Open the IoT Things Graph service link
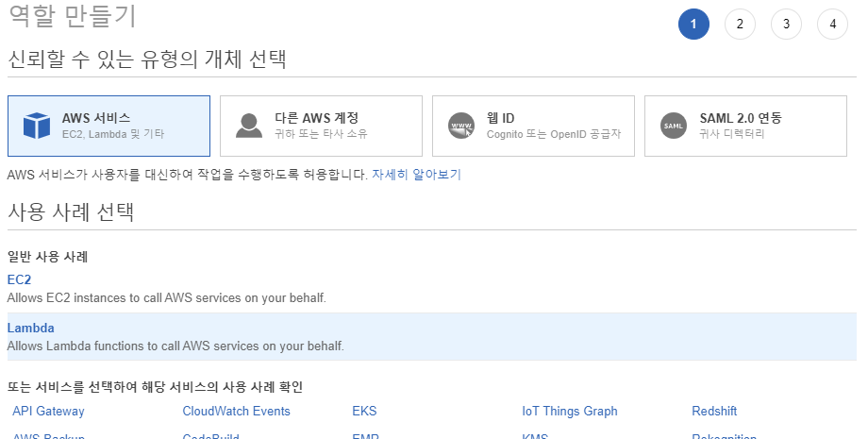The height and width of the screenshot is (439, 868). point(570,411)
